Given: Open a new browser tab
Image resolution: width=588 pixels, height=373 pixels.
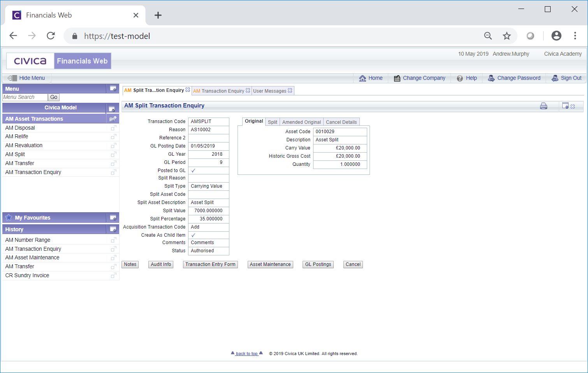Looking at the screenshot, I should pyautogui.click(x=158, y=15).
